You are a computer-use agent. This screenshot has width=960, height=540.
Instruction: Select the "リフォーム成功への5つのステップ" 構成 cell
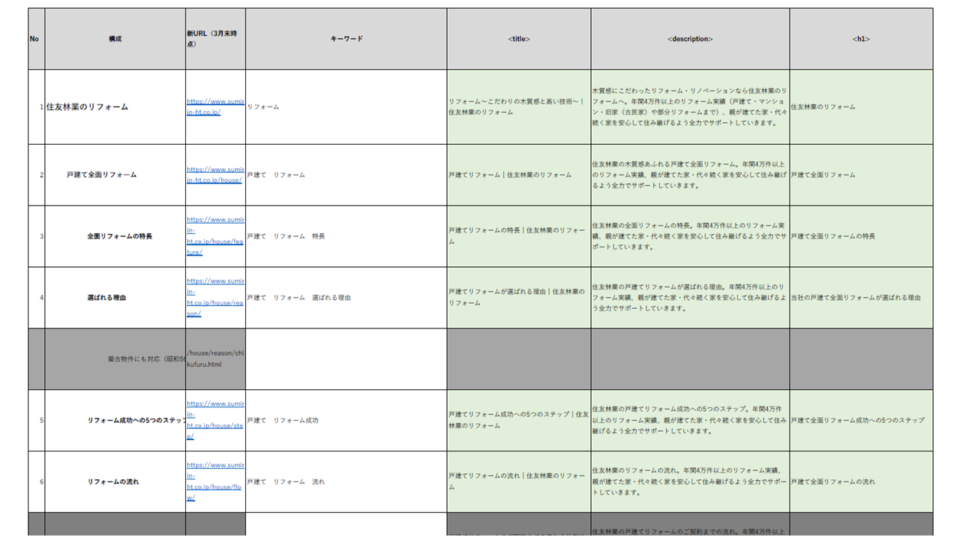115,420
